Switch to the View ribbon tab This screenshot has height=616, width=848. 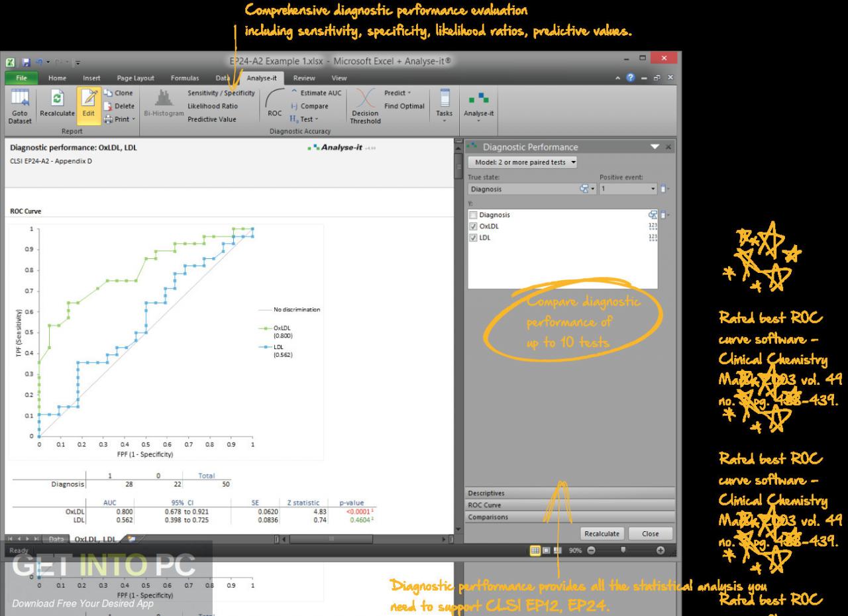[x=339, y=78]
